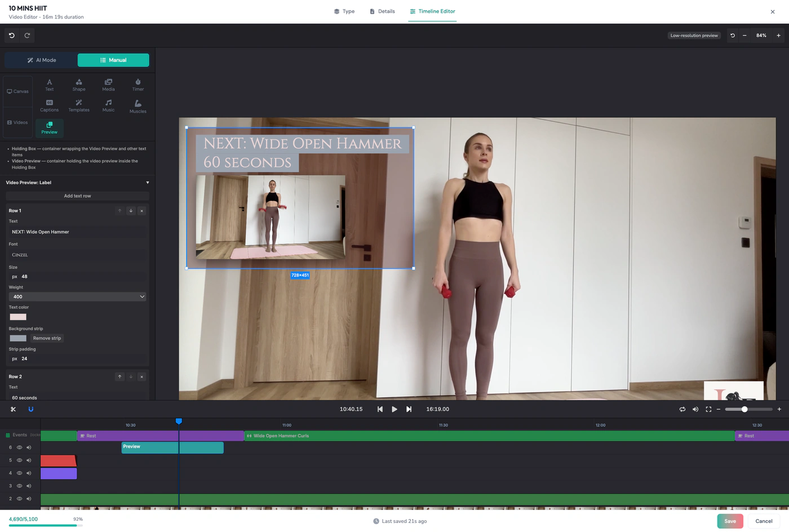Viewport: 789px width, 532px height.
Task: Mute audio on track 4
Action: 29,473
